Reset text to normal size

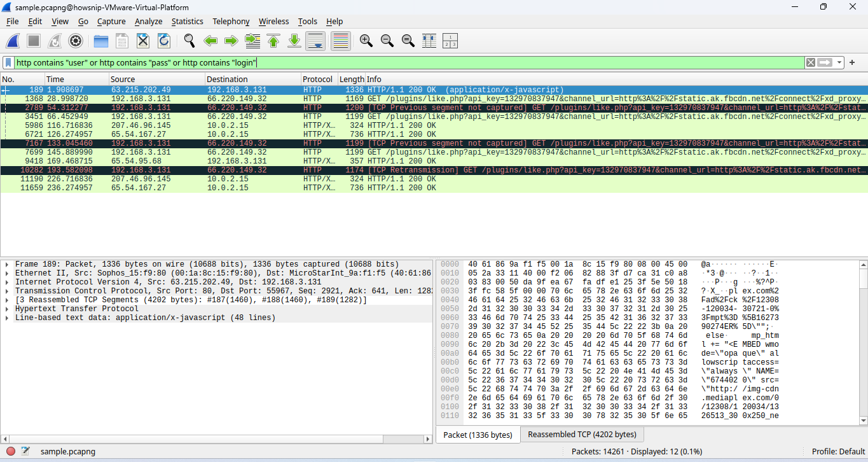(x=408, y=41)
